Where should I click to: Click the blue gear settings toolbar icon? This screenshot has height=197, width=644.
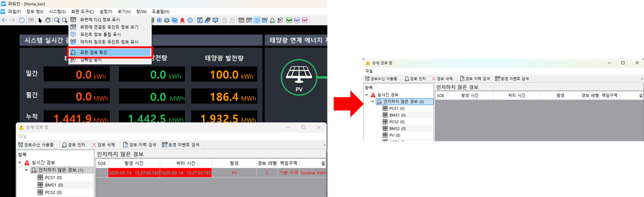[190, 20]
